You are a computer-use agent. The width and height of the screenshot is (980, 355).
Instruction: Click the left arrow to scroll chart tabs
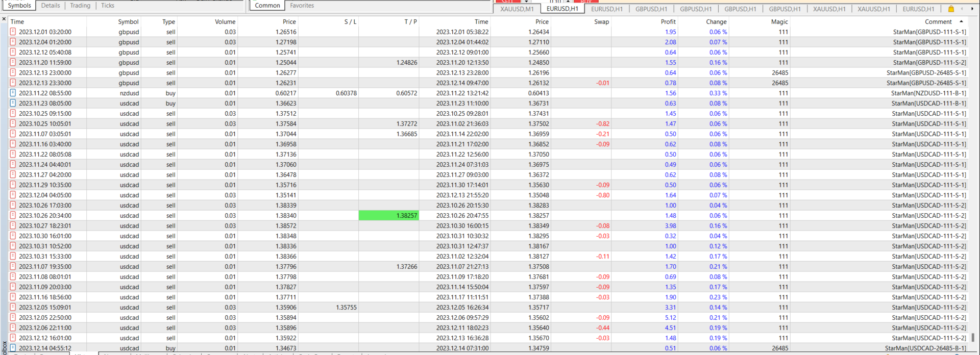(962, 9)
